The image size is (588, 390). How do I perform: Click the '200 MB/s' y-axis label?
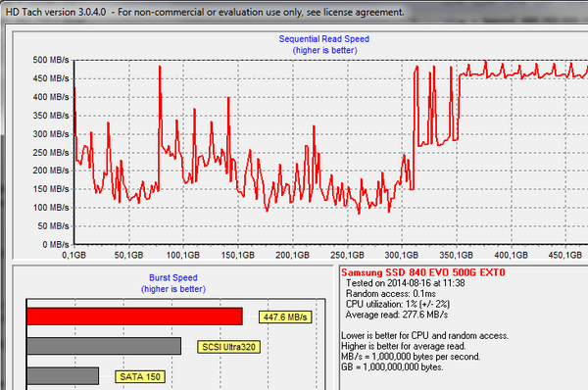(x=51, y=171)
